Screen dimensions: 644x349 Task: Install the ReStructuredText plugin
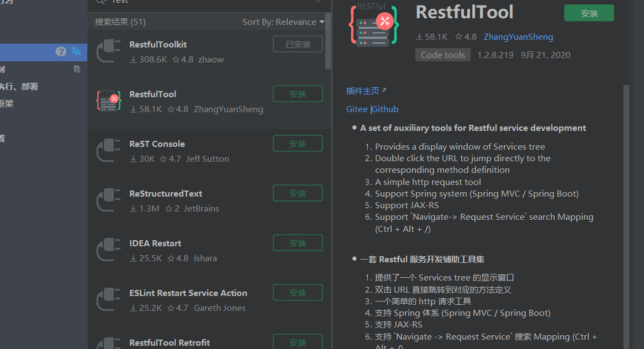[298, 193]
